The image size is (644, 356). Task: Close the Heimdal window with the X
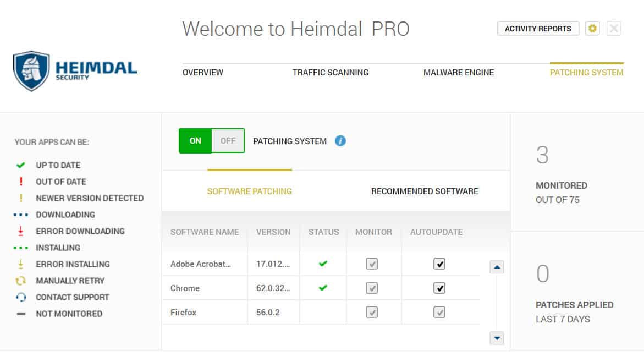tap(614, 29)
